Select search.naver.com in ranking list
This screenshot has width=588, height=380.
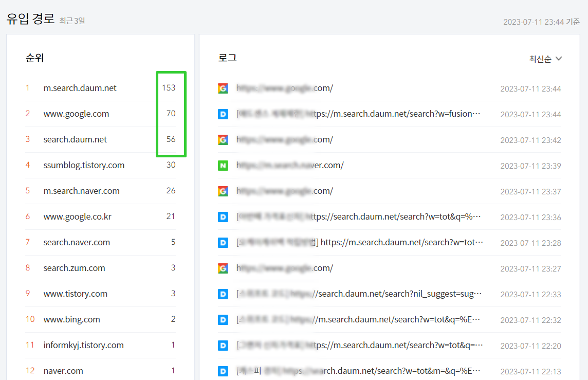pos(77,242)
